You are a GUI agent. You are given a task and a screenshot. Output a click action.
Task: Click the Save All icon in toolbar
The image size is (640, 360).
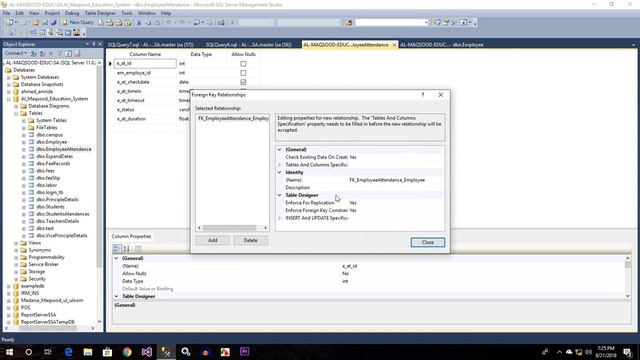click(x=53, y=23)
